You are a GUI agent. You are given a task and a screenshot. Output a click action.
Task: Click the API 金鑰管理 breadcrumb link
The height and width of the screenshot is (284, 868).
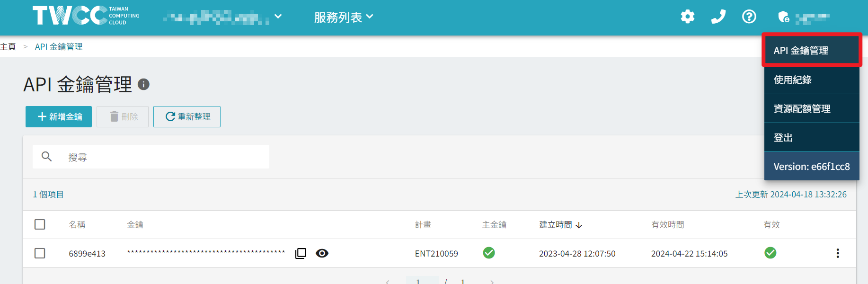click(59, 46)
